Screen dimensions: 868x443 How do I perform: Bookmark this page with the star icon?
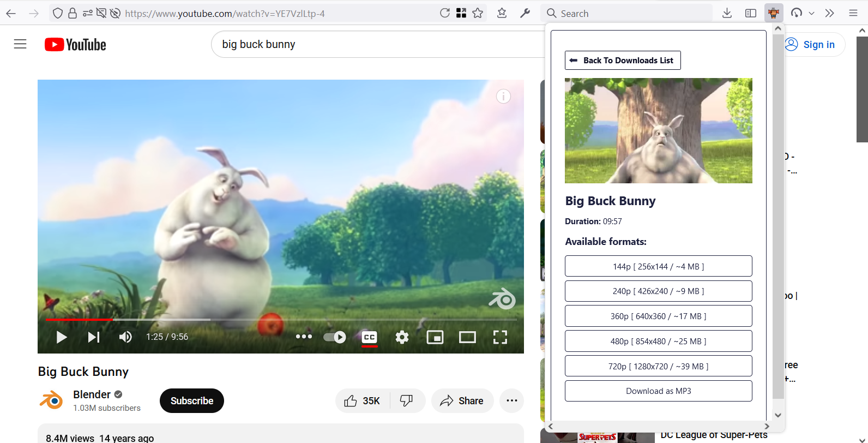(478, 13)
